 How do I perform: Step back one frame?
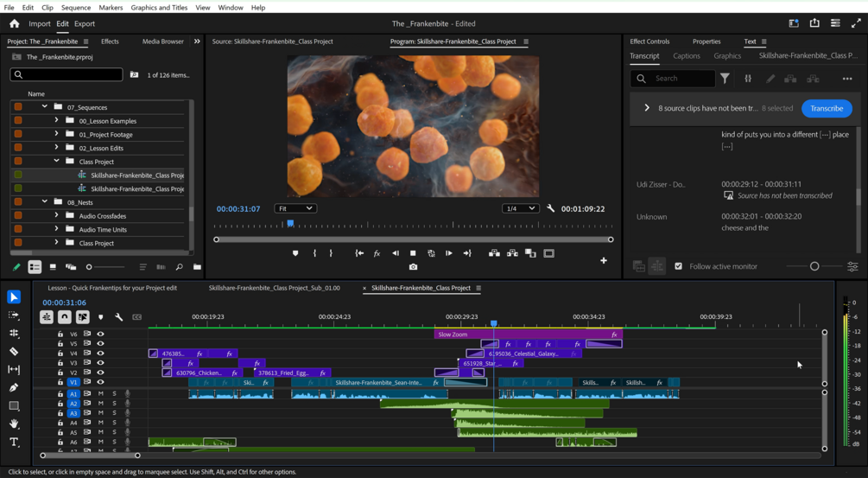pos(396,253)
